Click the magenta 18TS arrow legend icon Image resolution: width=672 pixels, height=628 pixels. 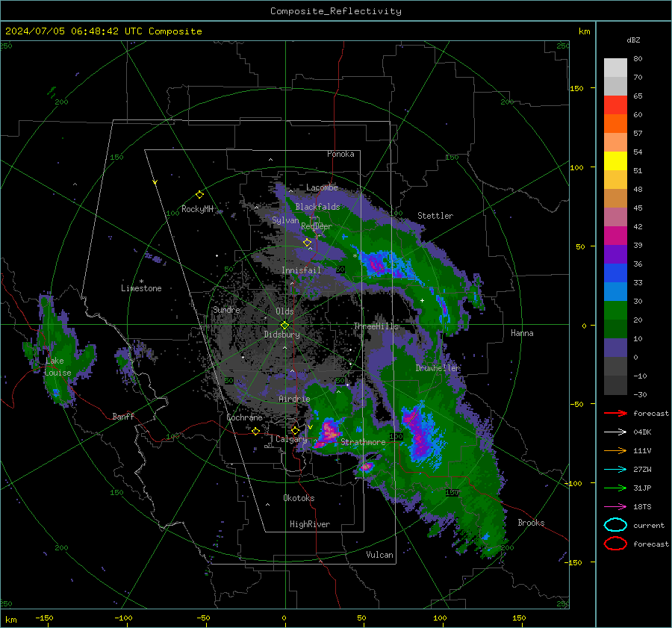point(615,507)
